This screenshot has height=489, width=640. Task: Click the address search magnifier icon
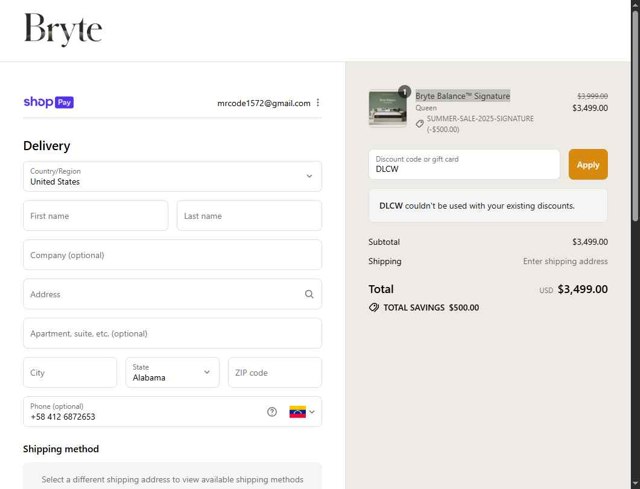point(309,294)
